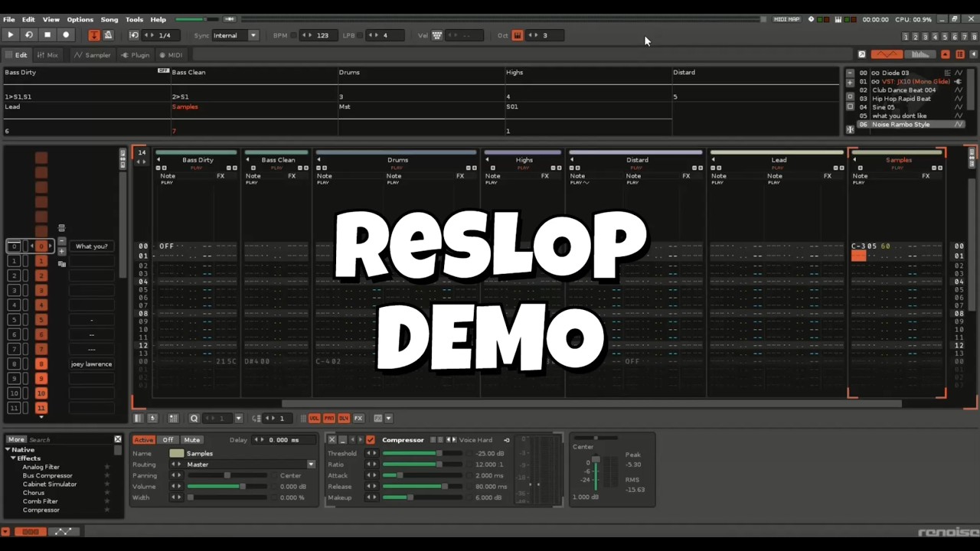
Task: Open the Sync source dropdown
Action: click(x=235, y=35)
